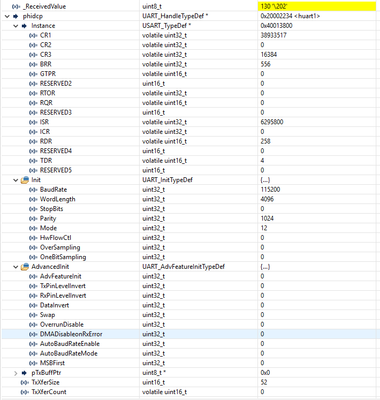Click the CR1 variable icon
The image size is (380, 400).
tap(33, 35)
